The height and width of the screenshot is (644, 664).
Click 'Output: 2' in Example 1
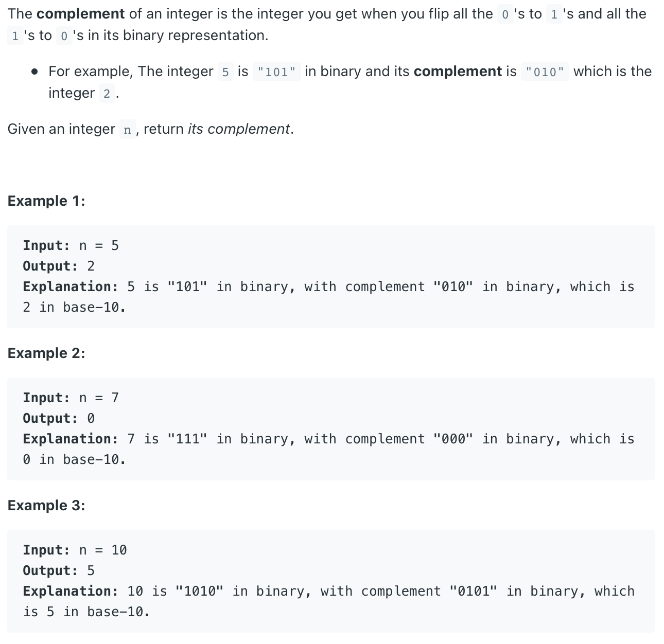click(x=59, y=266)
